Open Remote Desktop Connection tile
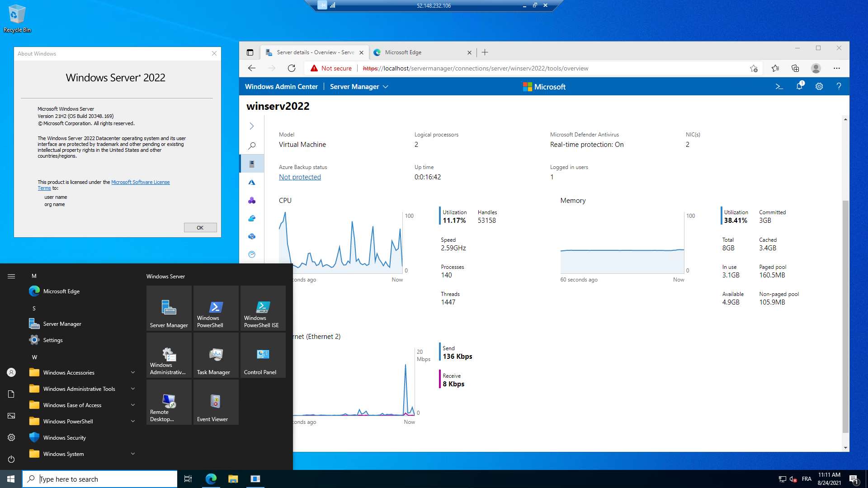This screenshot has width=868, height=488. 169,402
